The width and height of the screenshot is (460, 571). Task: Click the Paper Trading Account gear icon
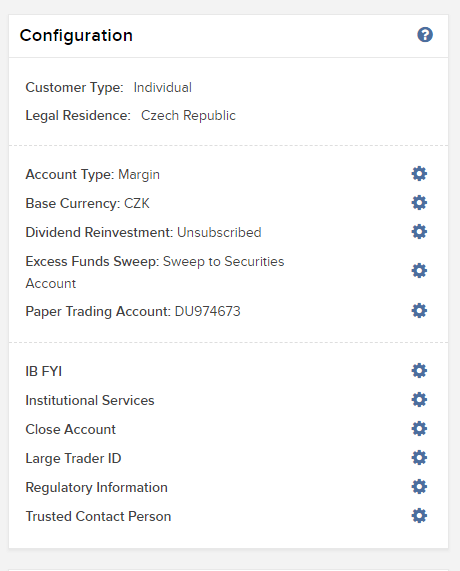[419, 311]
